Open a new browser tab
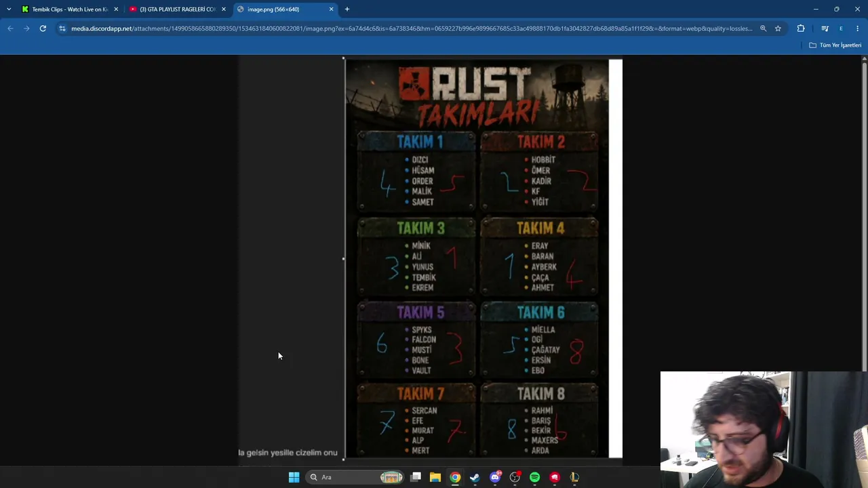The width and height of the screenshot is (868, 488). pos(347,9)
